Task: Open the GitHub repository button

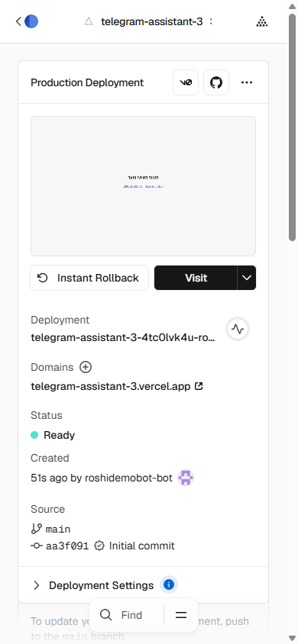Action: pyautogui.click(x=216, y=82)
